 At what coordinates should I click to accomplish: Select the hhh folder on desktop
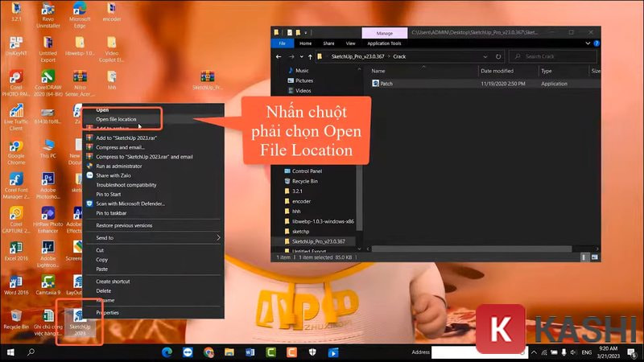(112, 80)
